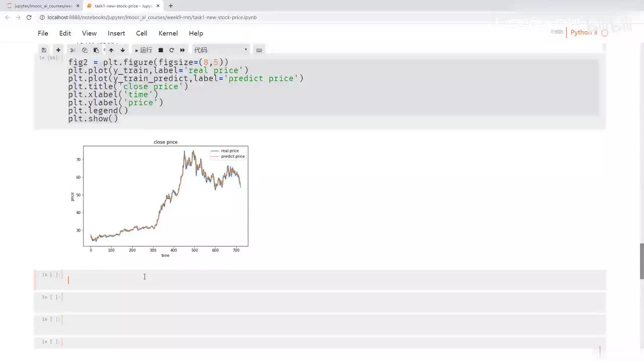Screen dimensions: 644x362
Task: Open the Edit menu
Action: tap(65, 33)
